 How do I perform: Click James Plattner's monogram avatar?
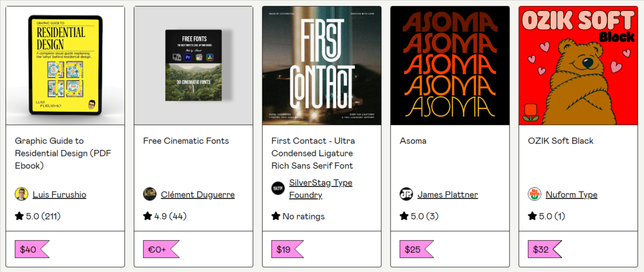407,194
